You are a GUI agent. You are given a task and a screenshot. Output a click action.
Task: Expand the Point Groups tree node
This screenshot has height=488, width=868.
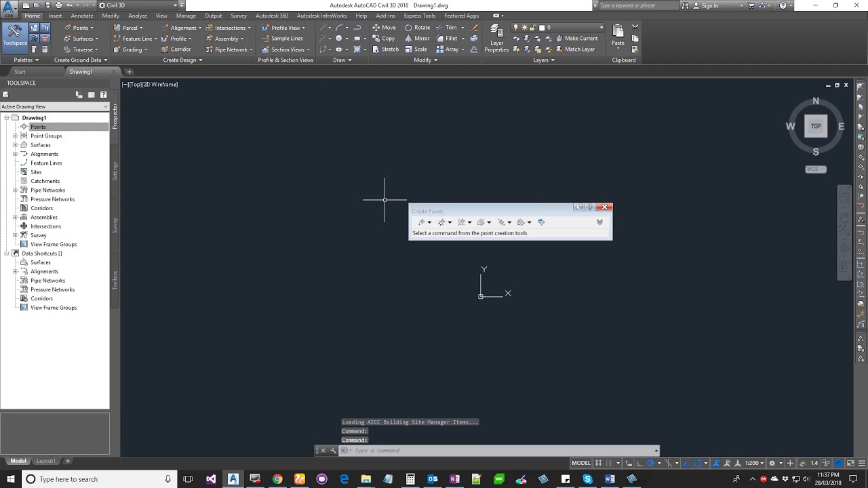coord(15,136)
